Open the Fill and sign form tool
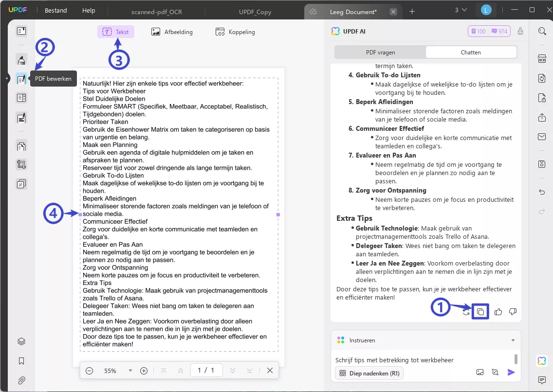 click(21, 118)
